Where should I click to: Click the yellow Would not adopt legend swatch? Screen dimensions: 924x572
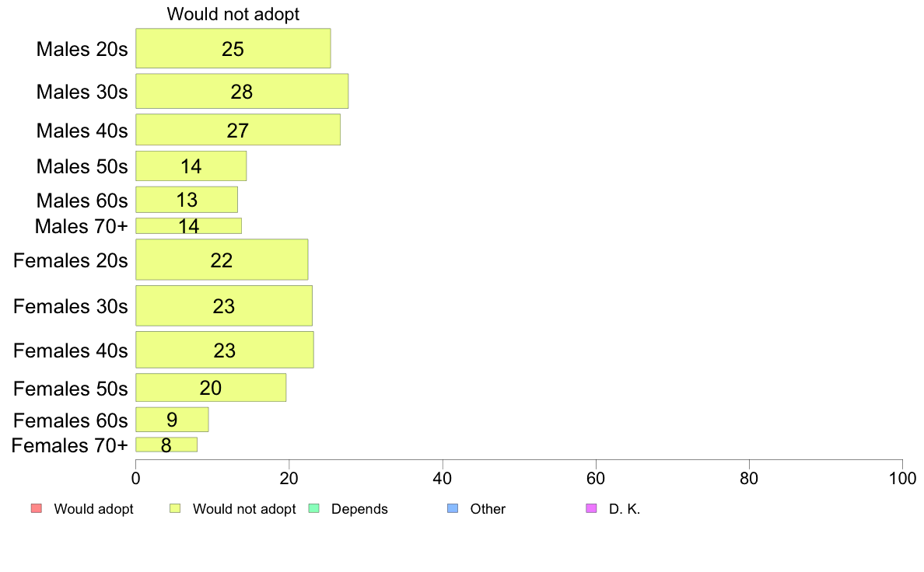coord(175,508)
